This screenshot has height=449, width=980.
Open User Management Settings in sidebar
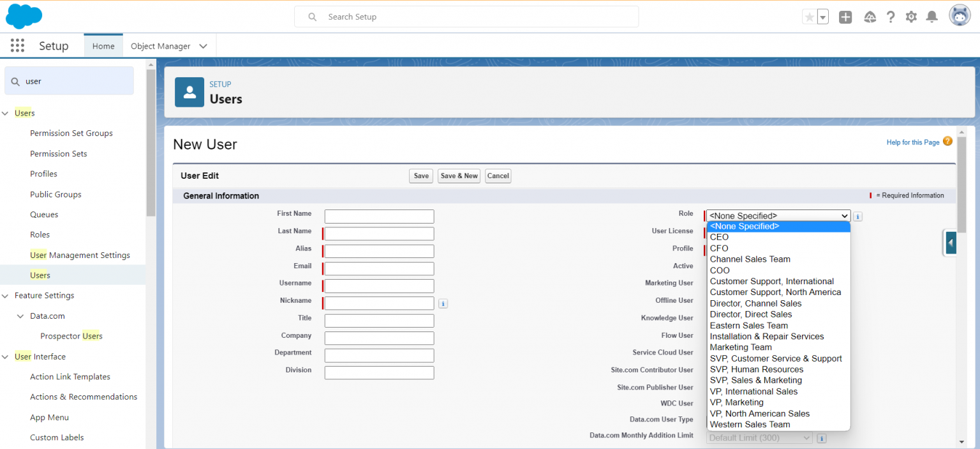click(x=80, y=255)
